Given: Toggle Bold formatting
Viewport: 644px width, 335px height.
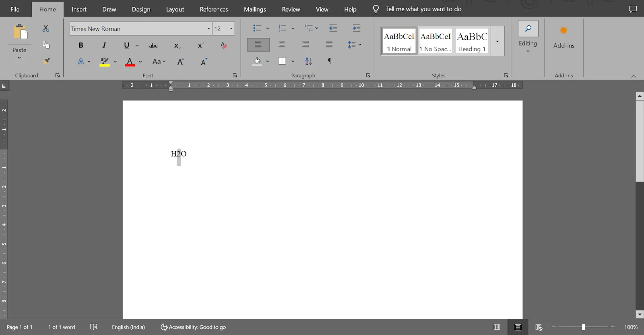Looking at the screenshot, I should pyautogui.click(x=81, y=45).
